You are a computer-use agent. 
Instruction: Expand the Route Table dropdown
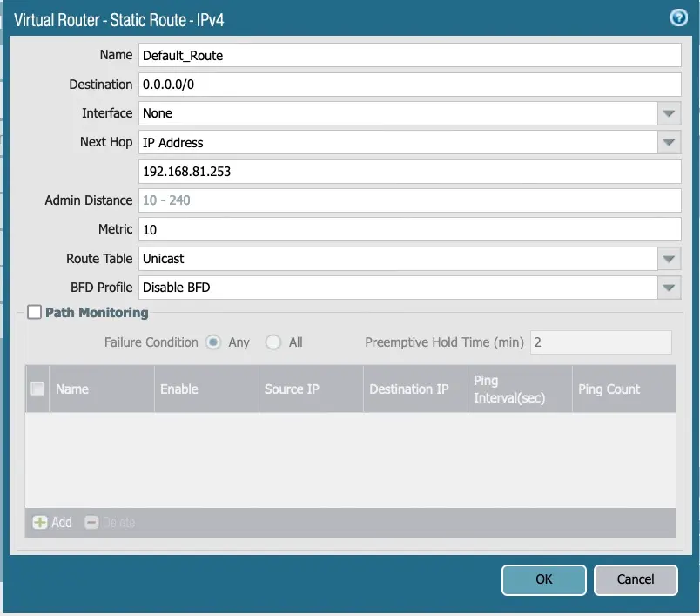669,259
